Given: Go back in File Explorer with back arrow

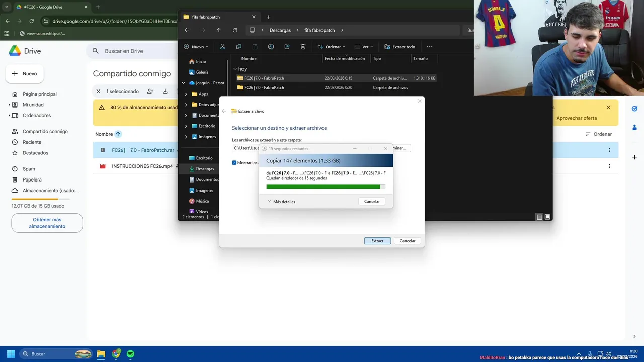Looking at the screenshot, I should [x=187, y=30].
